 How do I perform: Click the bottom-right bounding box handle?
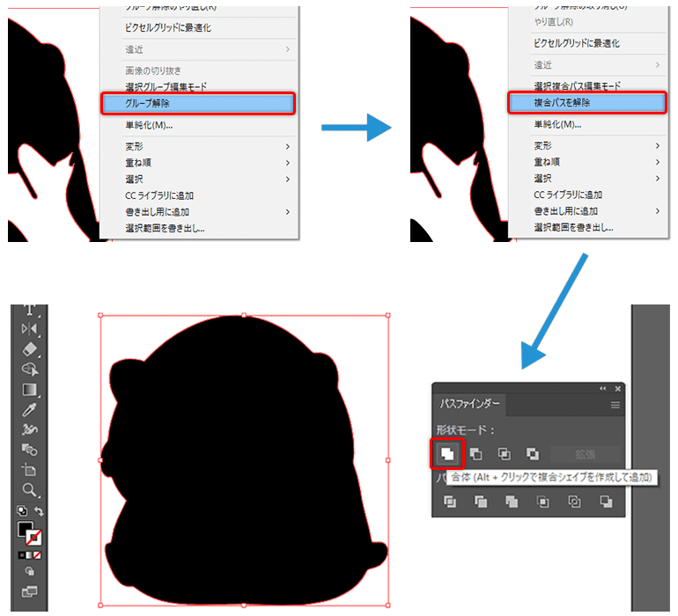[387, 605]
